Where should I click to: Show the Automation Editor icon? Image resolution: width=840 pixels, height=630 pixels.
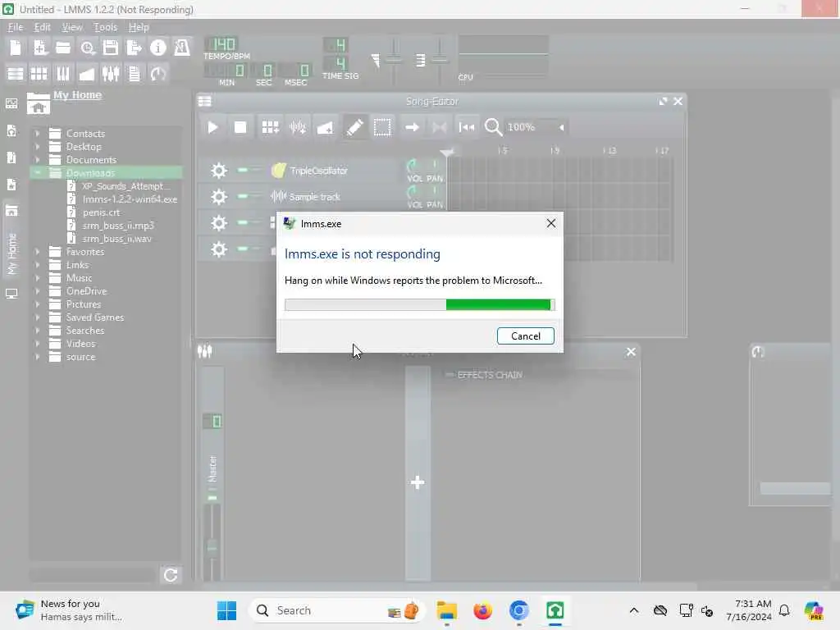point(87,73)
